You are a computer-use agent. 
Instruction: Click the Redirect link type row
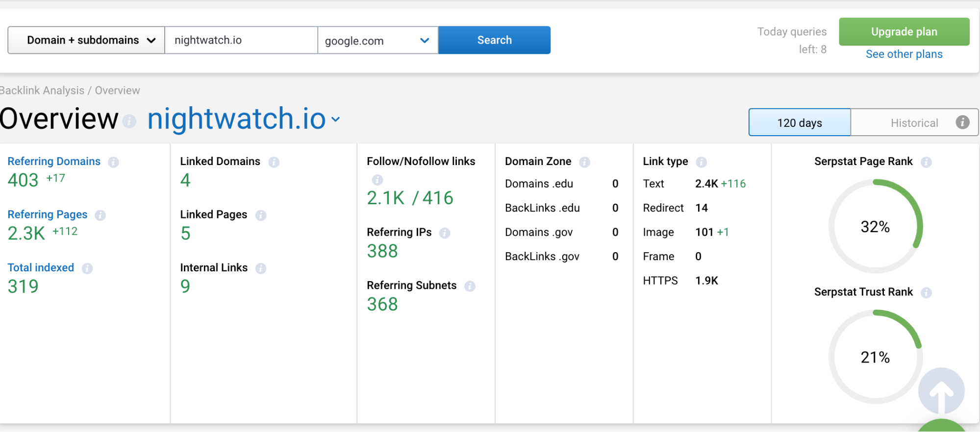click(676, 208)
